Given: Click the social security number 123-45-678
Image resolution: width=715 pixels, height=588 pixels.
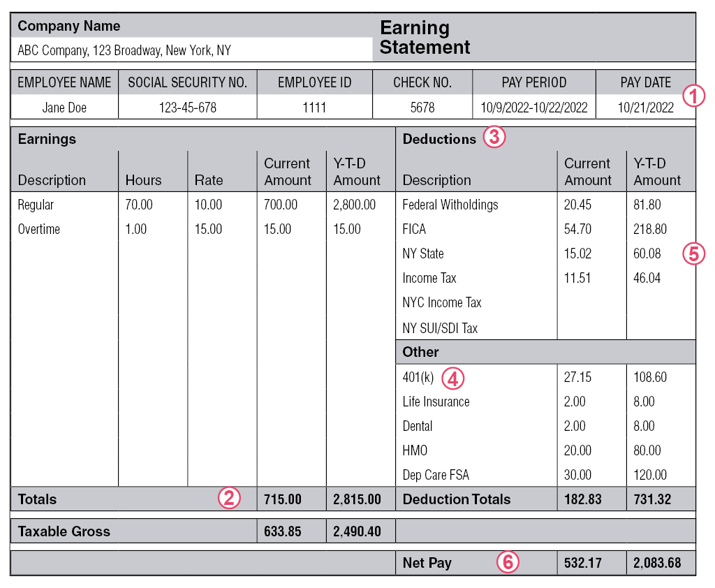Looking at the screenshot, I should tap(187, 108).
